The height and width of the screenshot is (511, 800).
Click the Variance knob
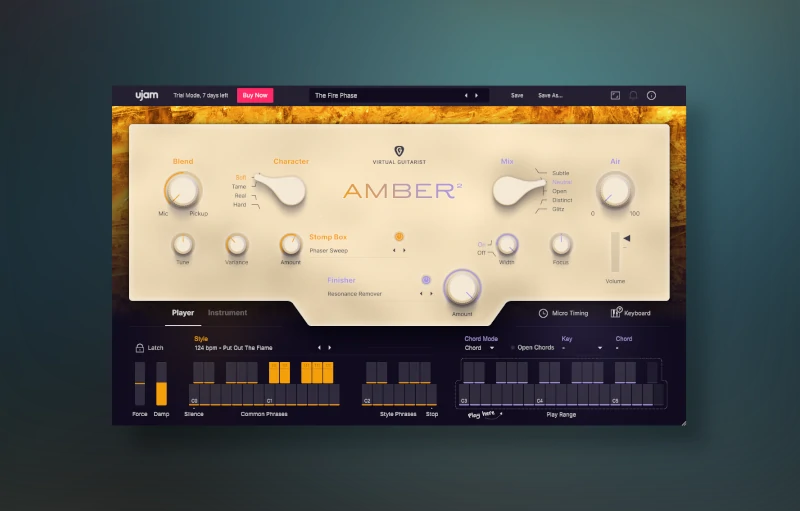pyautogui.click(x=237, y=245)
